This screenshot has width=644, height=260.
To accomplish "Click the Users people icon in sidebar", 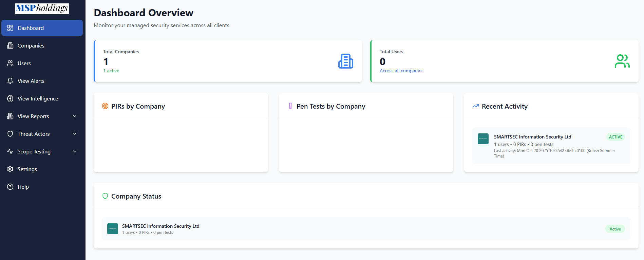I will coord(10,63).
